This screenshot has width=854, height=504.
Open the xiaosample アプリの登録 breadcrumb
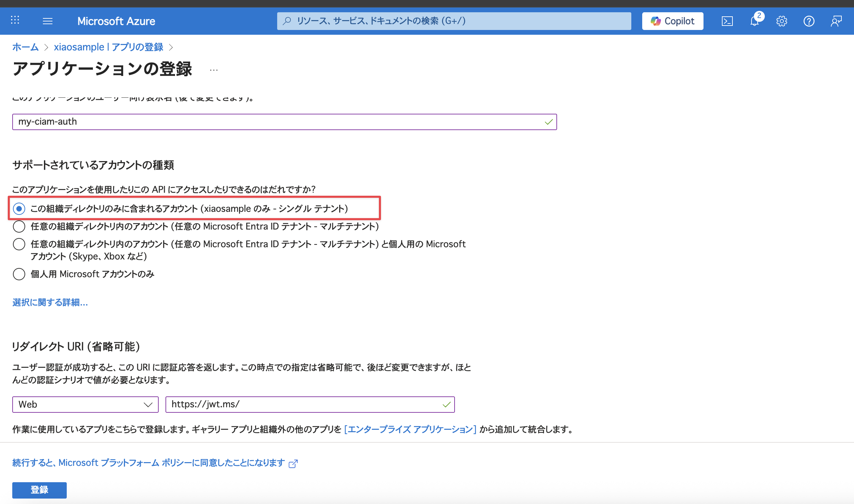(x=108, y=47)
